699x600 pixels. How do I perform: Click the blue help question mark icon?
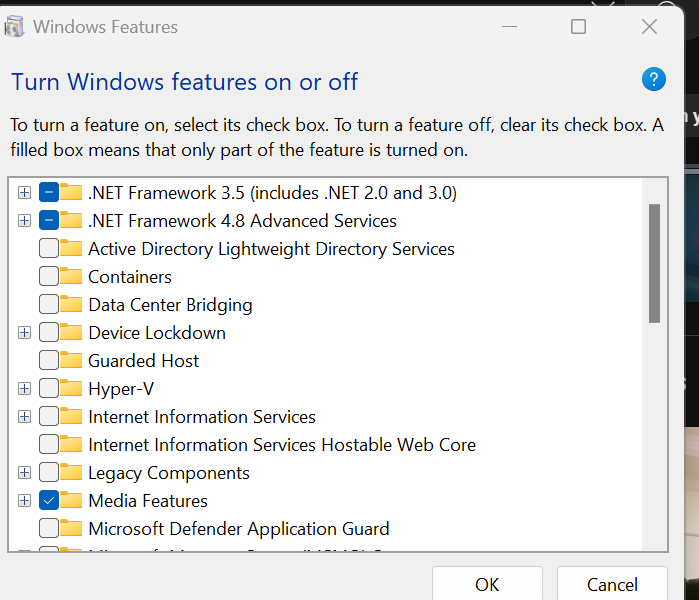[654, 79]
